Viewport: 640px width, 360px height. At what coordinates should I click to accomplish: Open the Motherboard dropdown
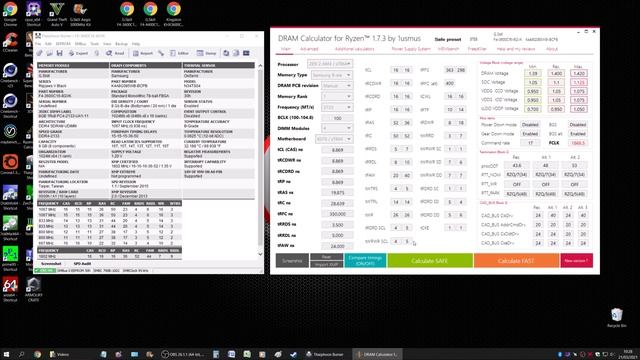pos(333,139)
